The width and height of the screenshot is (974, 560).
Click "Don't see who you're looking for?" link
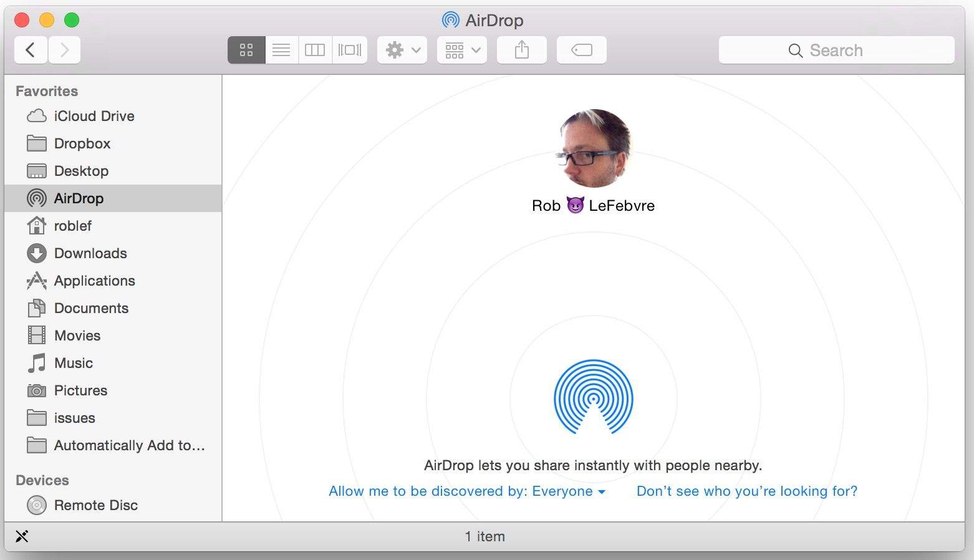pos(746,491)
